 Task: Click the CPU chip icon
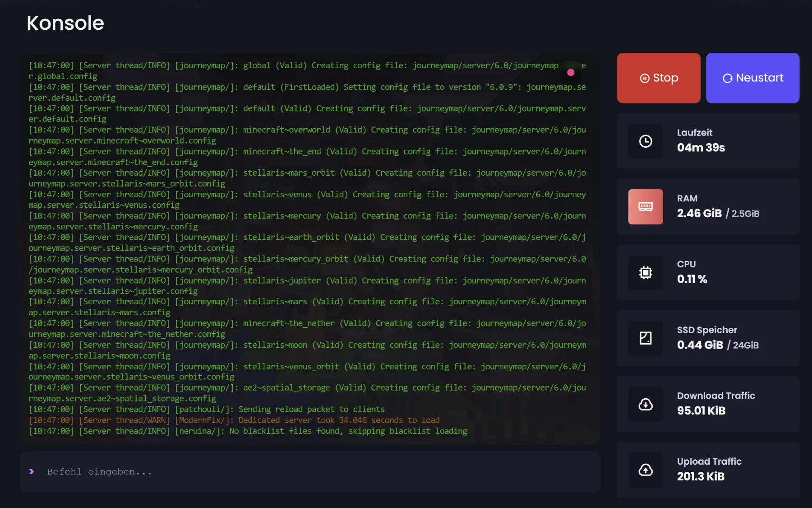(x=646, y=273)
